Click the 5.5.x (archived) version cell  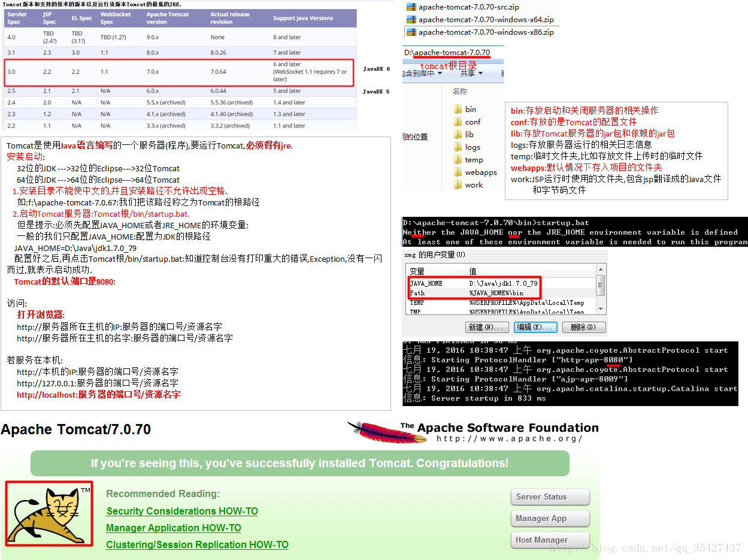(166, 102)
